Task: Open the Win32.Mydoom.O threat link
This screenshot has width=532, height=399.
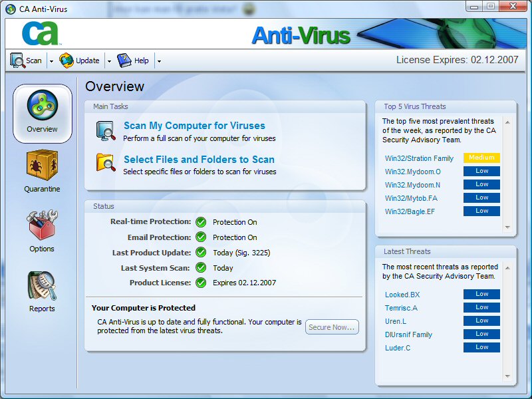Action: [x=412, y=172]
